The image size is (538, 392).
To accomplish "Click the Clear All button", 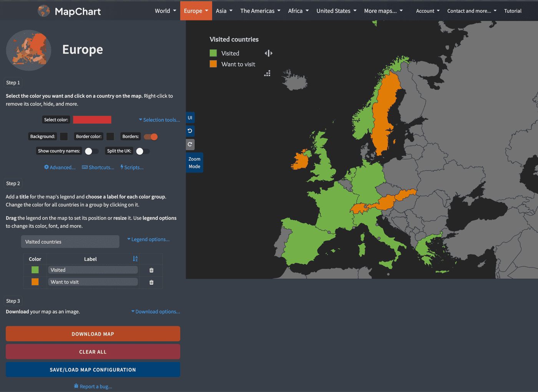I will 93,352.
